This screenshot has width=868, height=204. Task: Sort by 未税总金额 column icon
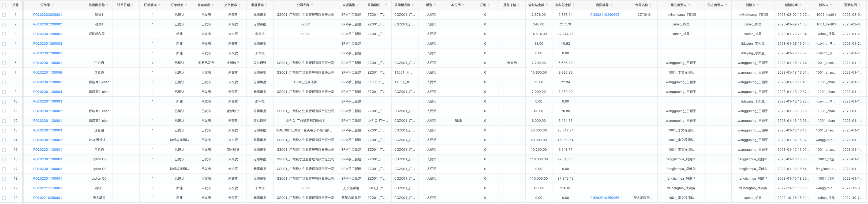tap(574, 5)
